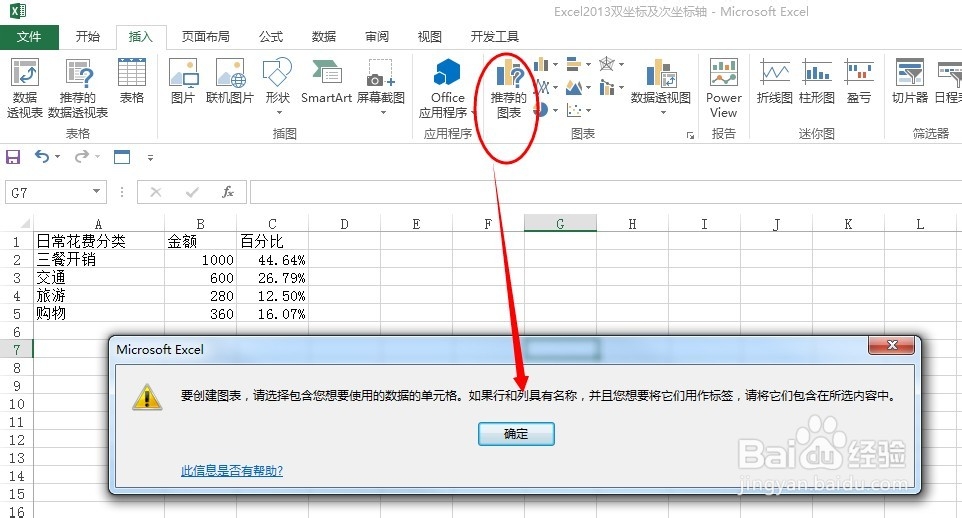Insert a Table (表格) from the ribbon

point(131,81)
